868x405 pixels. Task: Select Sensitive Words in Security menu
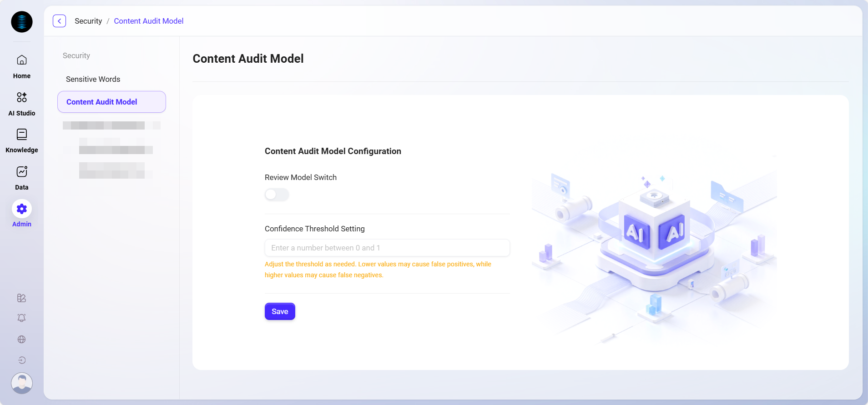(x=93, y=79)
